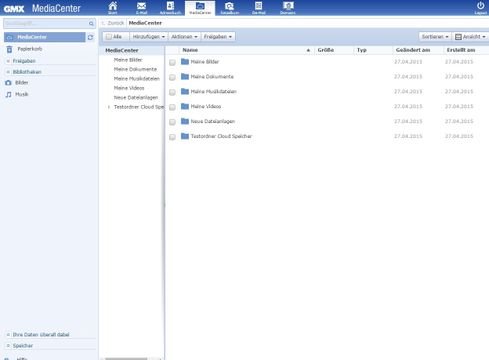Click the MediaCenter breadcrumb label
The image size is (489, 360).
145,23
